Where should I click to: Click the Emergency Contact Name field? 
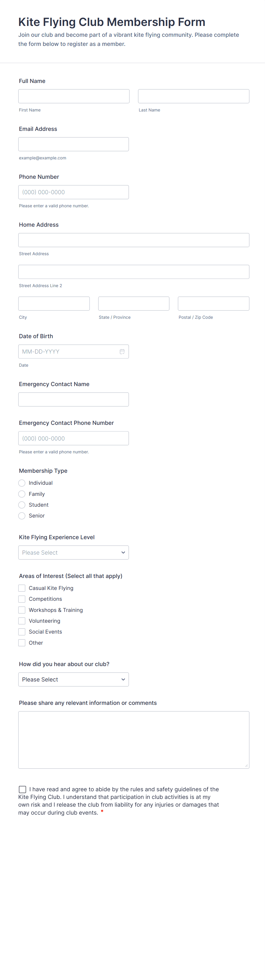click(x=74, y=399)
